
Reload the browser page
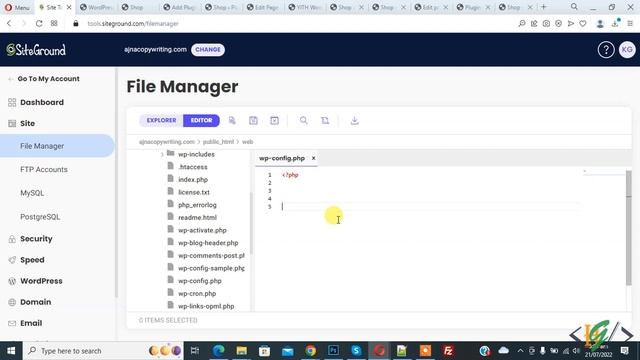(39, 24)
